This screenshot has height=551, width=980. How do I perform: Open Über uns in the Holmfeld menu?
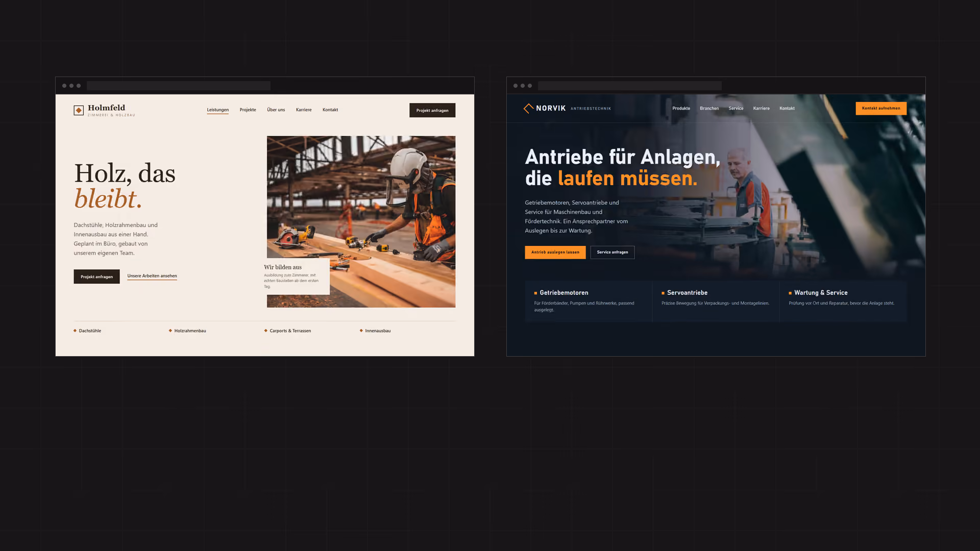click(x=276, y=110)
